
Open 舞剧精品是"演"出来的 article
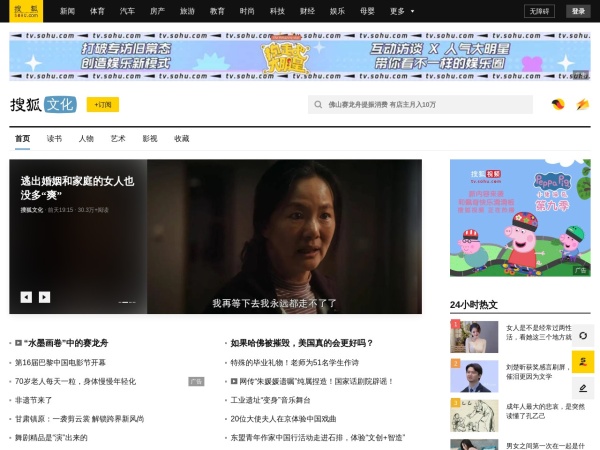pyautogui.click(x=51, y=438)
